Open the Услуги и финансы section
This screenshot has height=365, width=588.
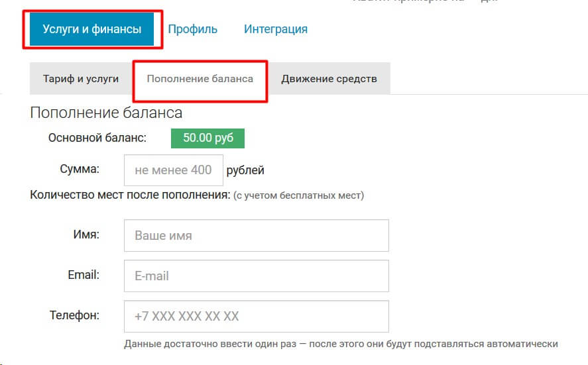point(92,29)
